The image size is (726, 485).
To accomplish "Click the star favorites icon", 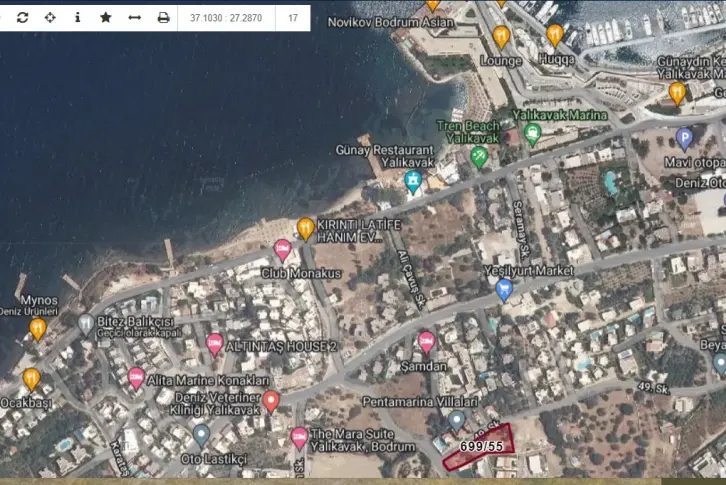I will pyautogui.click(x=106, y=18).
